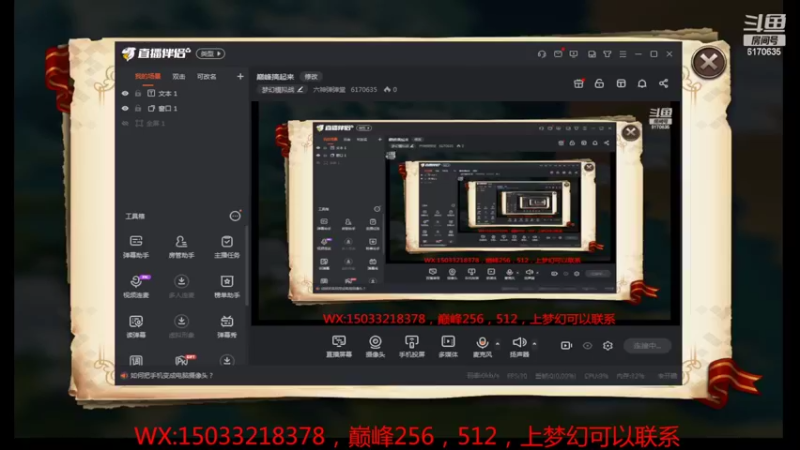Download 虚拟形象 tool in toolbox
The image size is (800, 450).
click(181, 326)
